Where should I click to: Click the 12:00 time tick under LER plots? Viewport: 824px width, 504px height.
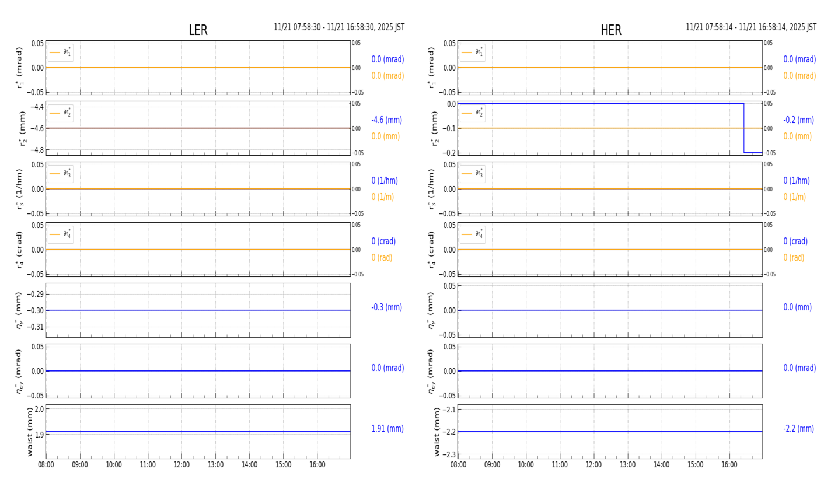(181, 465)
